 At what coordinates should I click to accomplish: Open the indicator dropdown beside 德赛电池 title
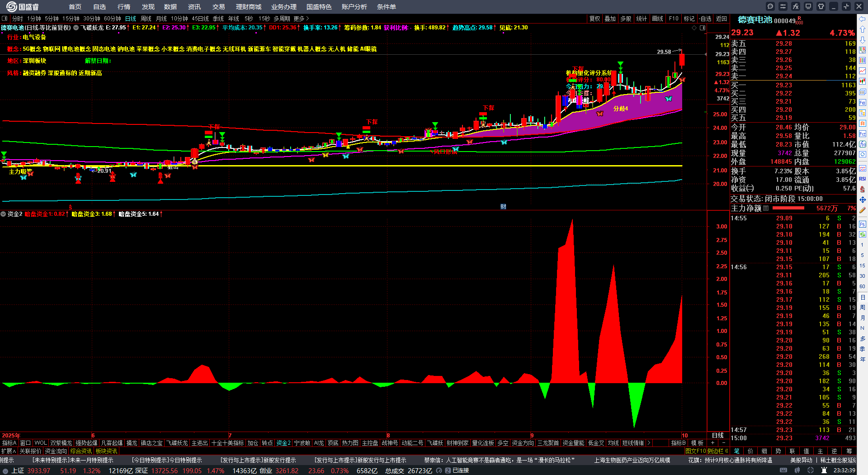pos(76,28)
